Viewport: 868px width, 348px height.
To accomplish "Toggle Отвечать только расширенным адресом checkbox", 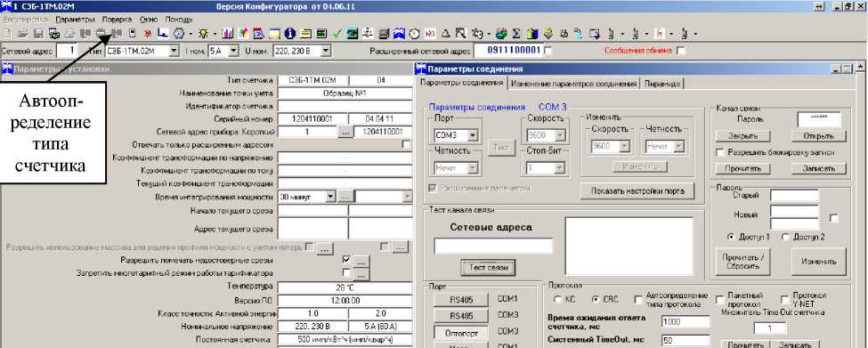I will pyautogui.click(x=406, y=144).
